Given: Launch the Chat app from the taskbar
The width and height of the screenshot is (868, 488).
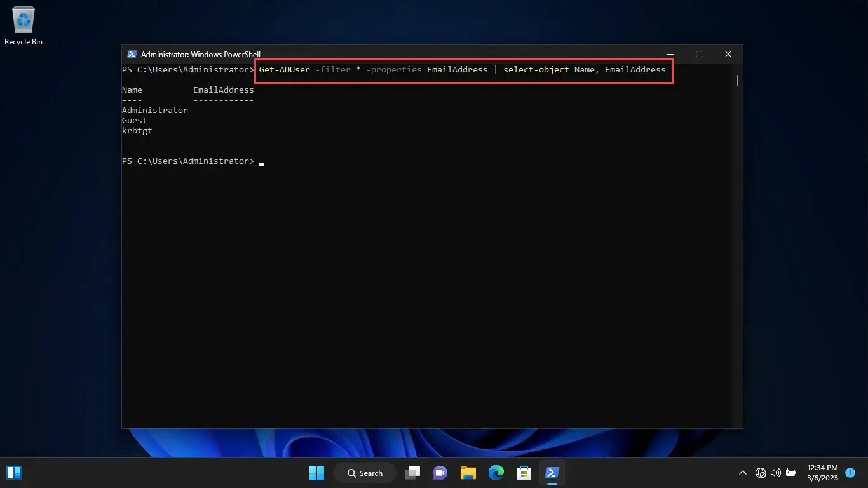Looking at the screenshot, I should [440, 473].
